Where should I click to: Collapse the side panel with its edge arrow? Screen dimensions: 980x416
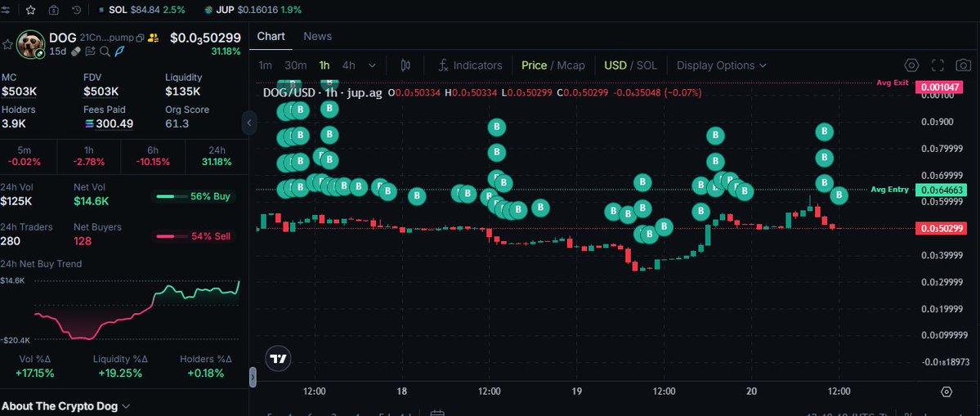[x=248, y=123]
